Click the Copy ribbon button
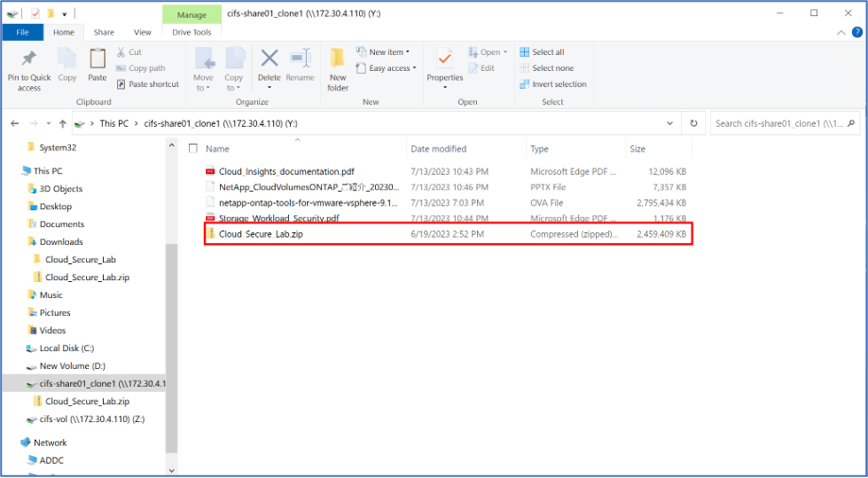This screenshot has width=868, height=478. pyautogui.click(x=67, y=66)
